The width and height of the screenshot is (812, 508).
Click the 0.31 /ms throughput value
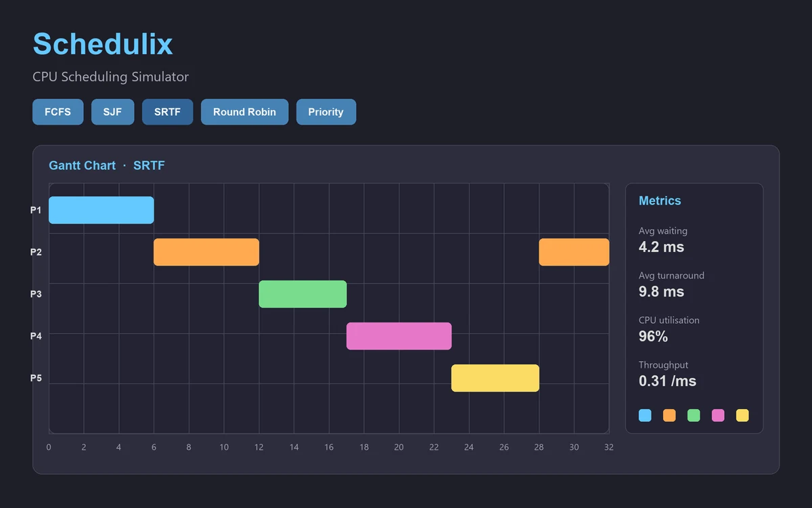pyautogui.click(x=667, y=381)
